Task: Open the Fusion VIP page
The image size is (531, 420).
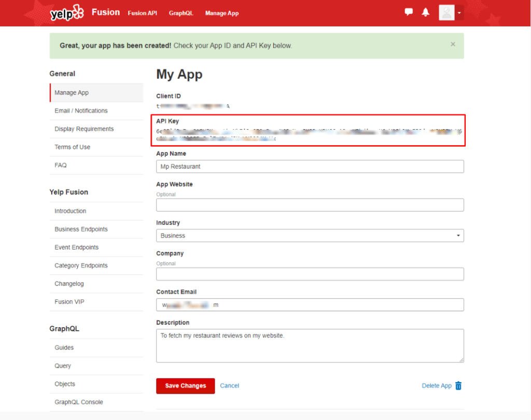Action: (96, 302)
